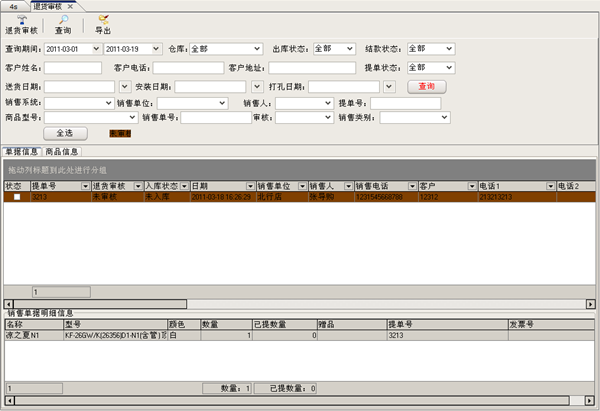
Task: Expand the 结款状态 dropdown
Action: click(449, 48)
